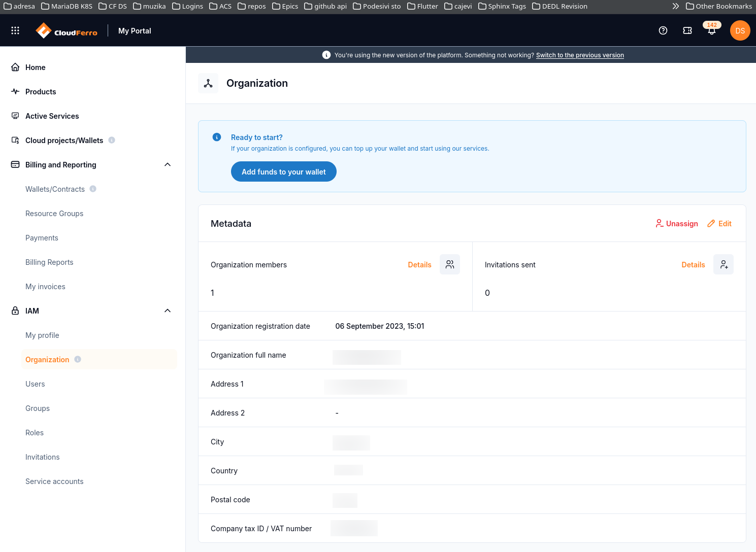This screenshot has width=756, height=552.
Task: Open Roles under IAM
Action: pos(35,432)
